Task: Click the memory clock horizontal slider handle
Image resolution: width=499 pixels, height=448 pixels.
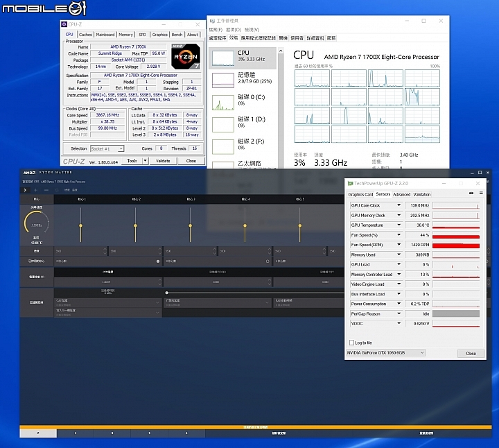Action: pyautogui.click(x=167, y=293)
